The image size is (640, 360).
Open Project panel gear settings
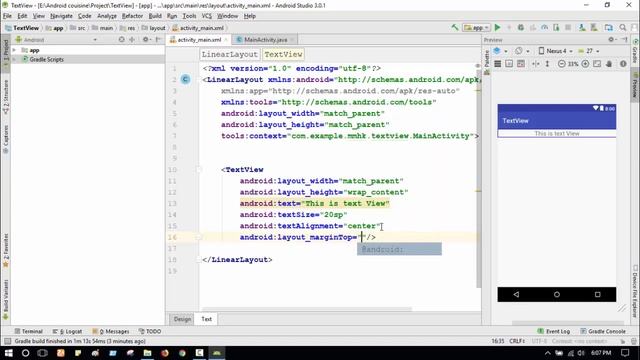146,40
